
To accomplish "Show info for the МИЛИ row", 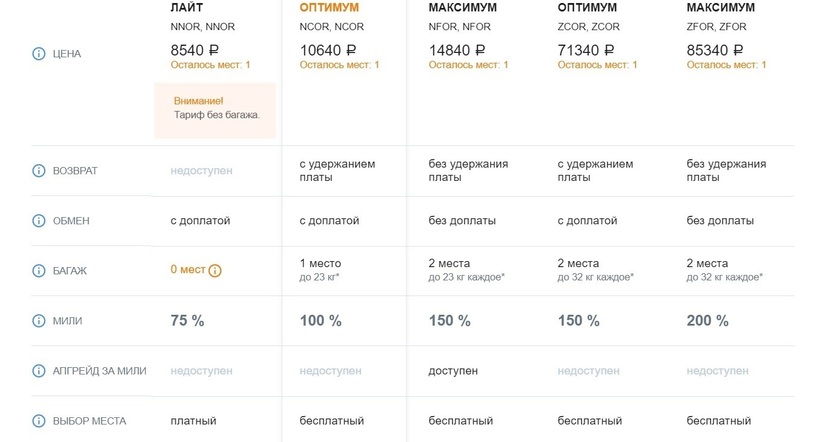I will tap(39, 321).
